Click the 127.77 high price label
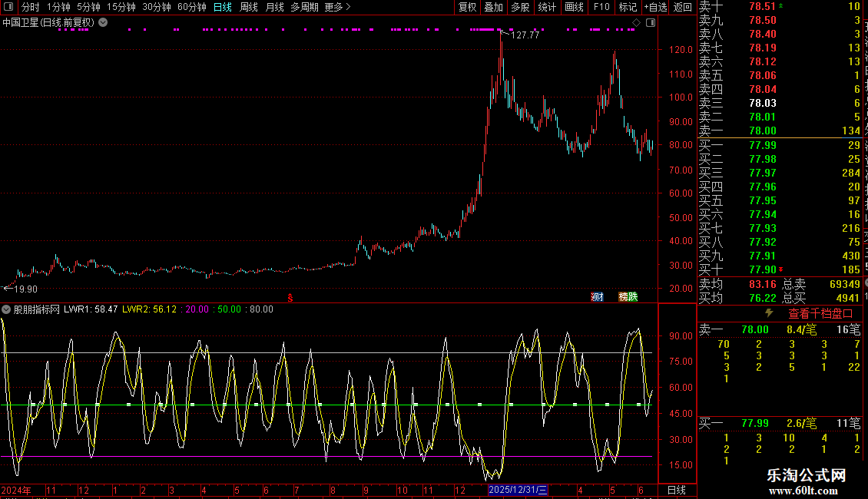The image size is (868, 499). coord(525,35)
